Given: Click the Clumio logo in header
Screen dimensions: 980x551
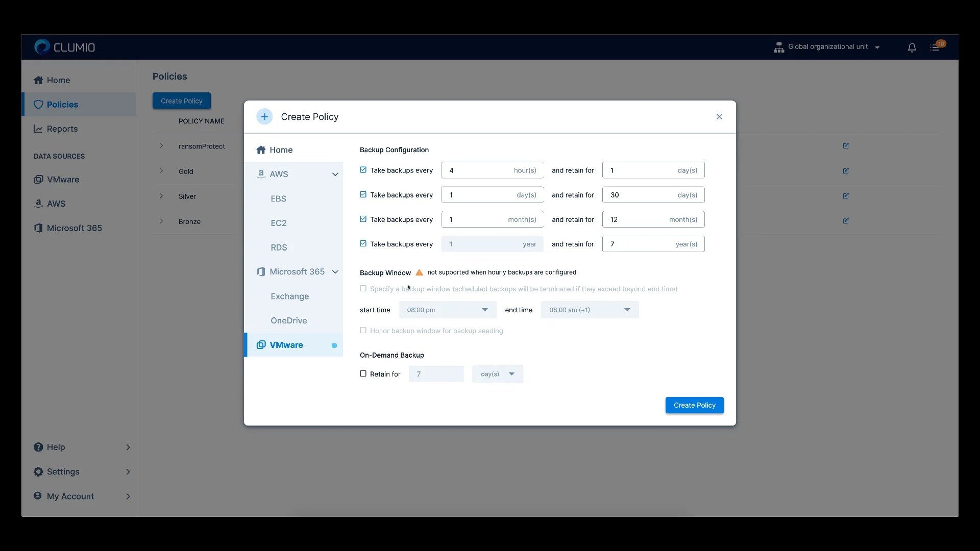Looking at the screenshot, I should tap(65, 47).
